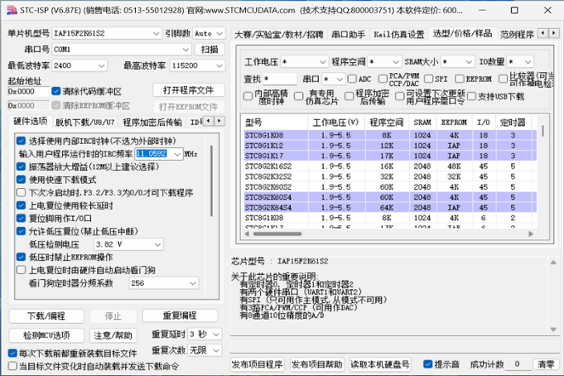This screenshot has width=564, height=376.
Task: Click 检测MCU选项 button
Action: tap(46, 335)
